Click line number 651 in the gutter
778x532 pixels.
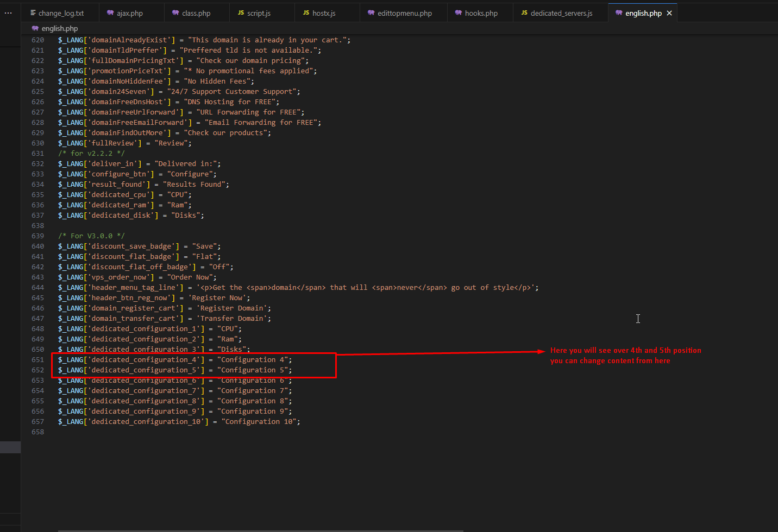pos(37,359)
